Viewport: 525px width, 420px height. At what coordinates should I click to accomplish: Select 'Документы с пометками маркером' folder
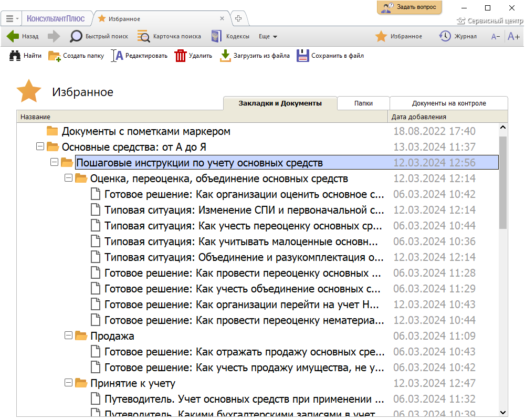coord(146,131)
